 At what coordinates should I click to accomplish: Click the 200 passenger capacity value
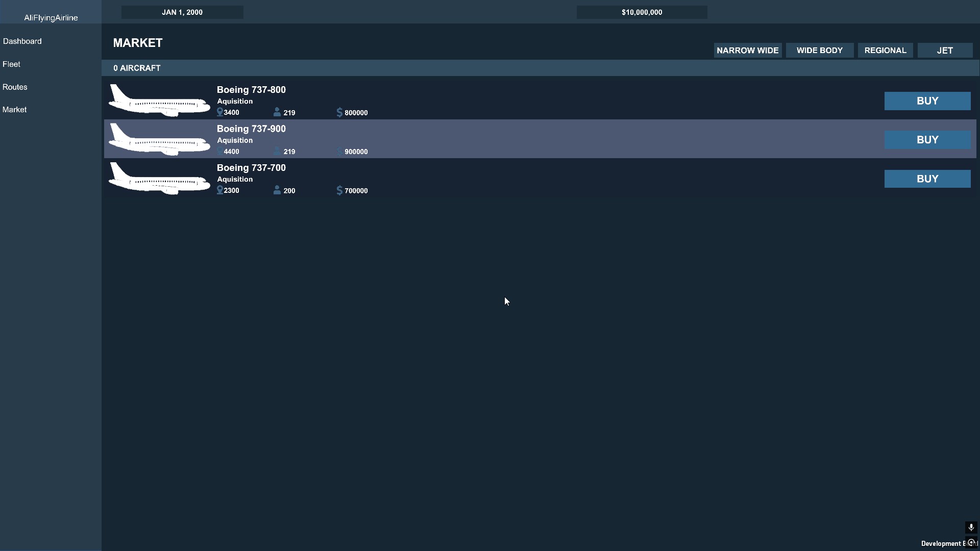click(x=289, y=191)
